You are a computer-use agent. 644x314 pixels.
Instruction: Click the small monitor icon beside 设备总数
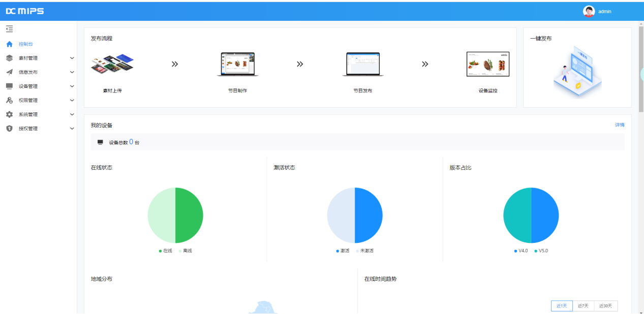(x=100, y=142)
